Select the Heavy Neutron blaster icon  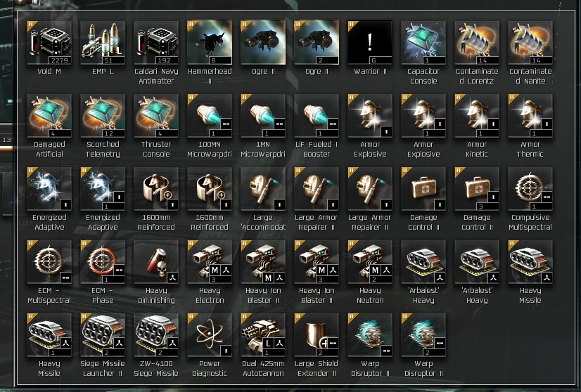click(369, 262)
